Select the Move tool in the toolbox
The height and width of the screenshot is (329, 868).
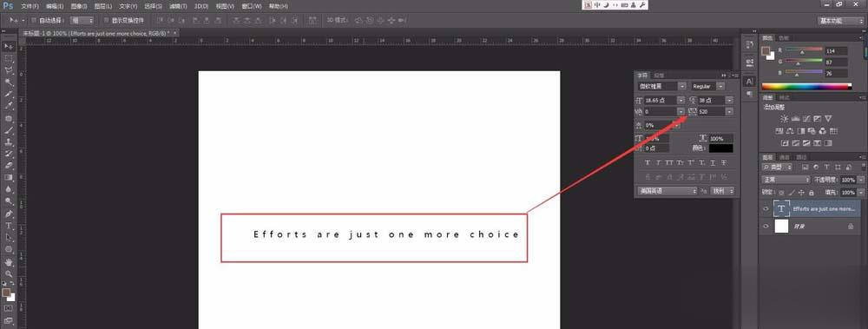[x=9, y=46]
